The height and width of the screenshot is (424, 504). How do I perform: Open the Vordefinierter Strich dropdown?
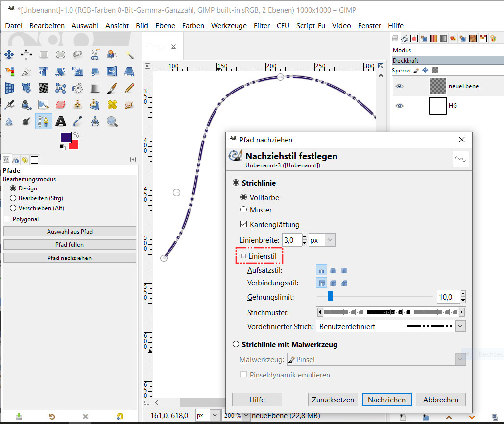[460, 326]
